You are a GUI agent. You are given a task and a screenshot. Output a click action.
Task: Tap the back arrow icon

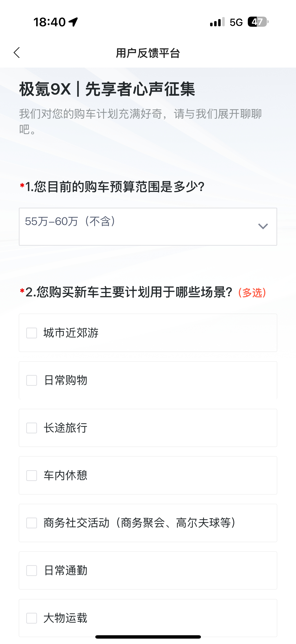click(17, 53)
